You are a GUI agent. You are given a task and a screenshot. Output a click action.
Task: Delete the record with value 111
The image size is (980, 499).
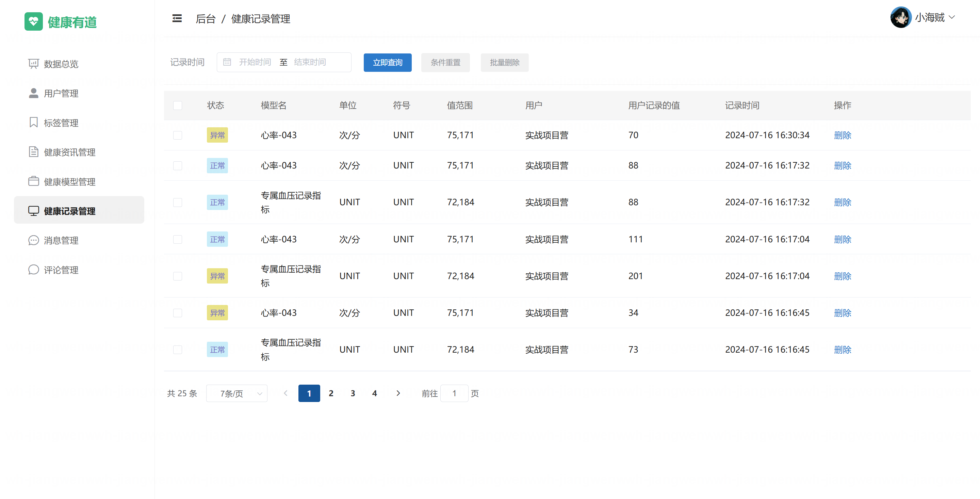pos(842,239)
